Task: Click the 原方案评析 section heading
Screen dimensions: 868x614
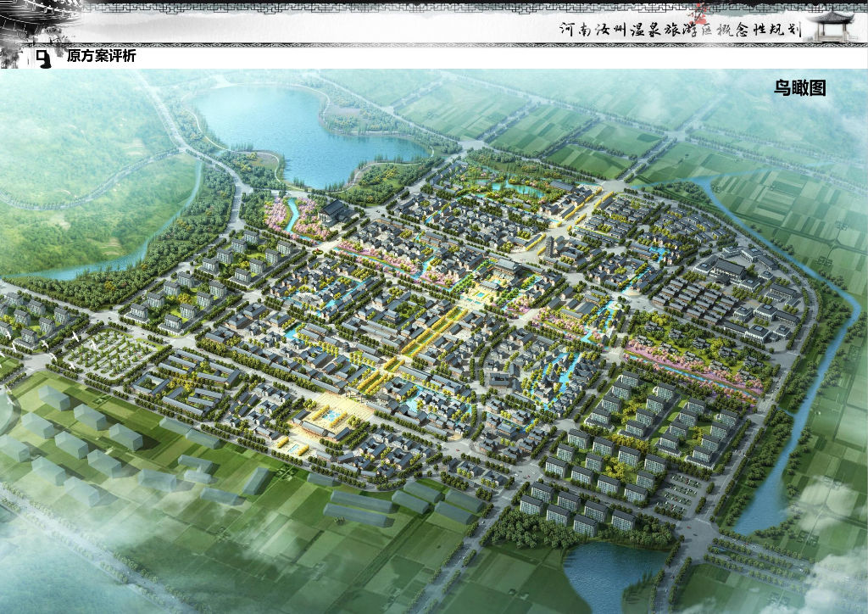Action: pos(101,57)
